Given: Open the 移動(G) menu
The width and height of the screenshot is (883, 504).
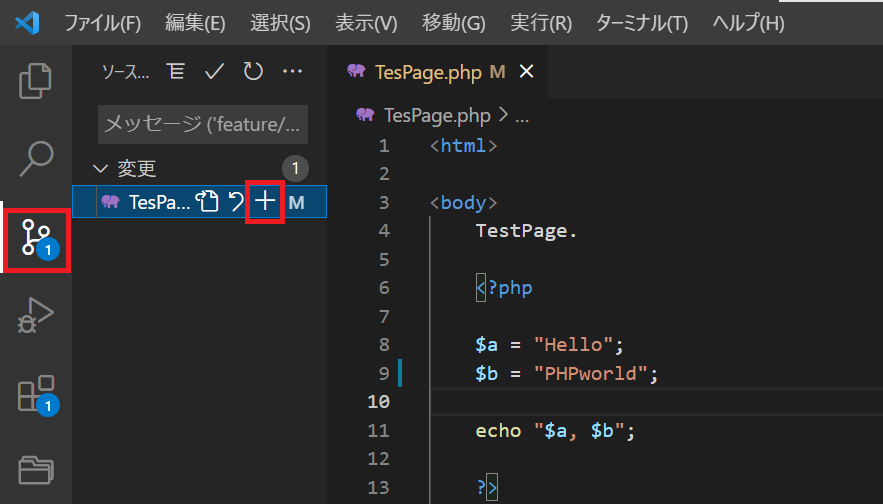Looking at the screenshot, I should click(x=453, y=23).
